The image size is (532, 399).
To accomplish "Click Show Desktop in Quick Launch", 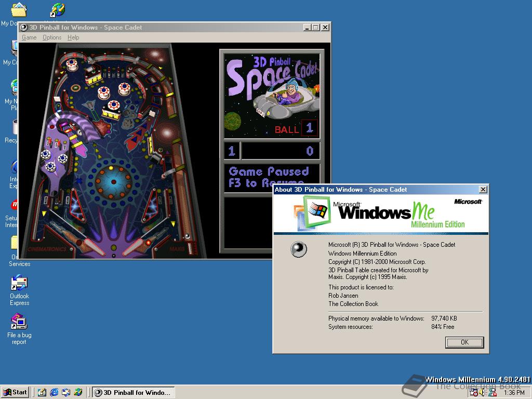I will click(x=42, y=393).
